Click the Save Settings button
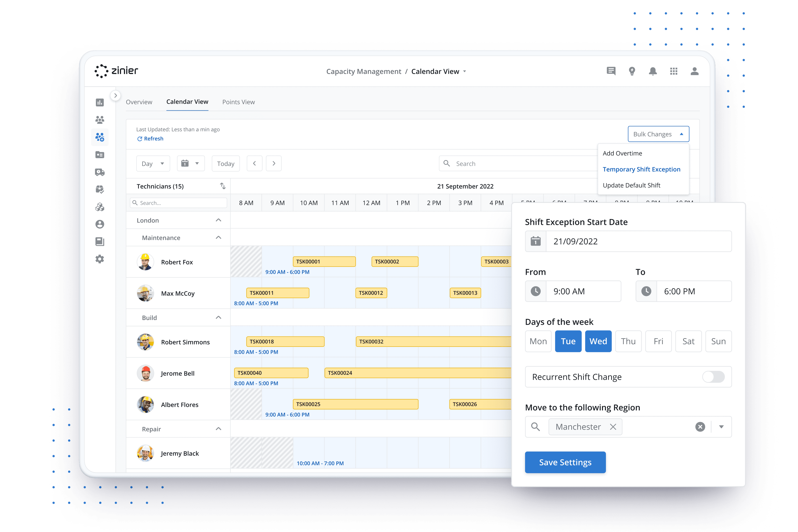This screenshot has width=798, height=532. coord(565,462)
